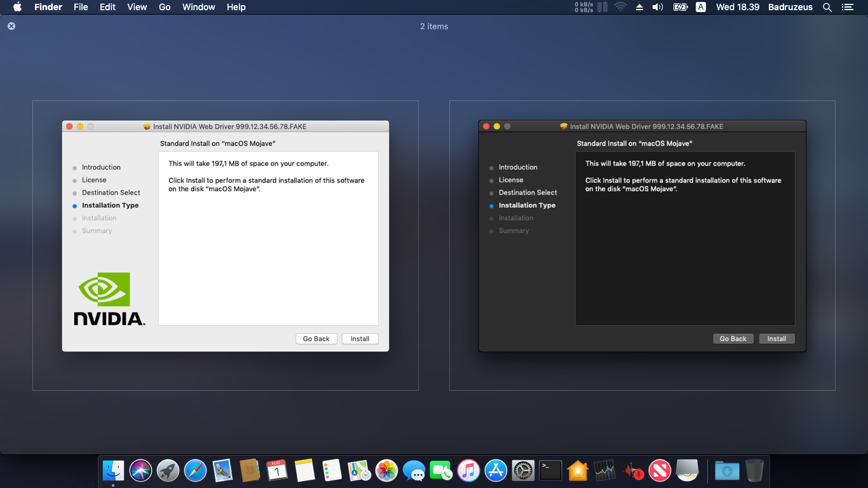Image resolution: width=868 pixels, height=488 pixels.
Task: Open Finder from the Dock
Action: [x=113, y=471]
